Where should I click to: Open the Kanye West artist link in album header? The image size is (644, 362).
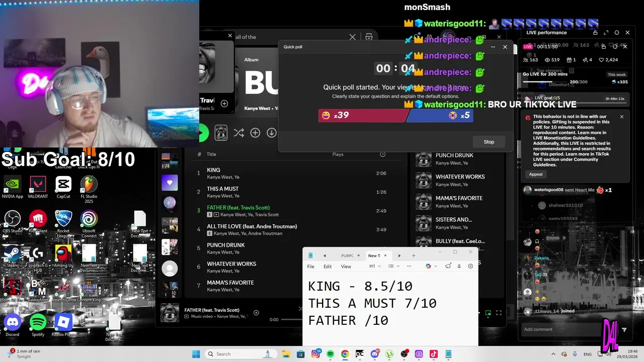(257, 108)
